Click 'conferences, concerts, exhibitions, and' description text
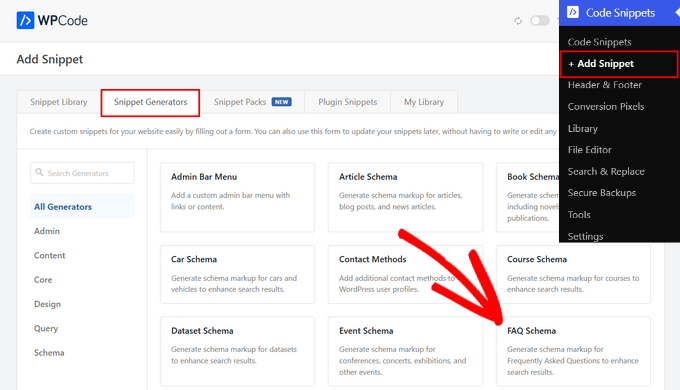The image size is (680, 390). (x=402, y=361)
